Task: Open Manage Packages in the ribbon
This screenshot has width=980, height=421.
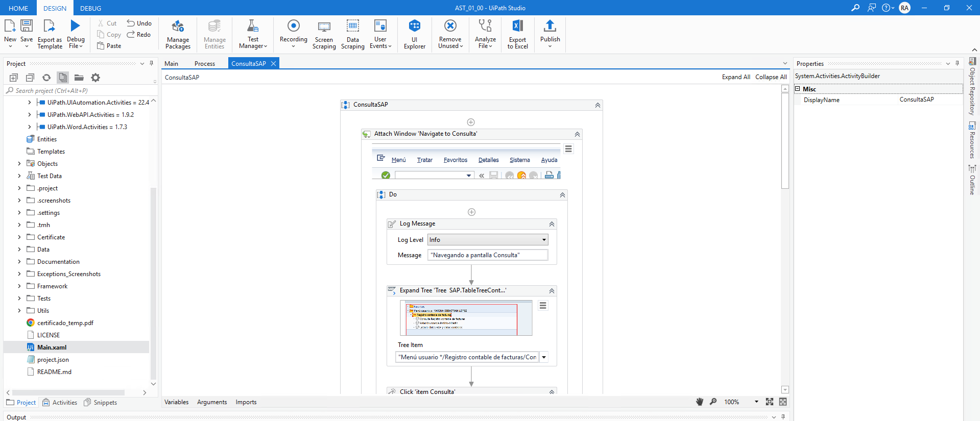Action: pyautogui.click(x=178, y=34)
